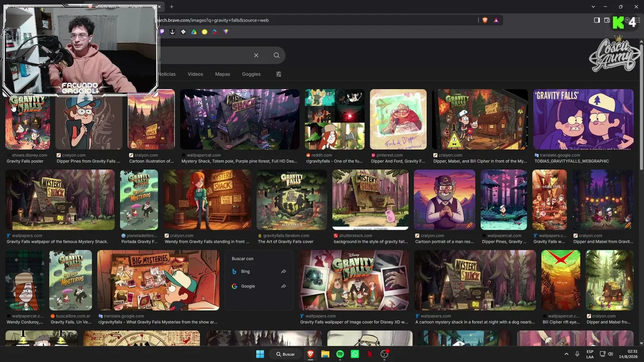Open Spotify from the taskbar
This screenshot has height=362, width=644.
[x=340, y=354]
